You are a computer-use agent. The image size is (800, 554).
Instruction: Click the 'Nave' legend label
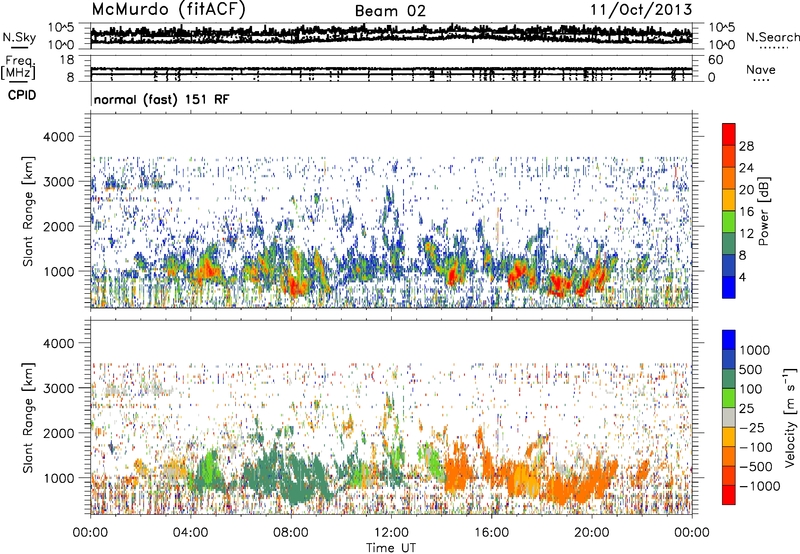(x=761, y=70)
